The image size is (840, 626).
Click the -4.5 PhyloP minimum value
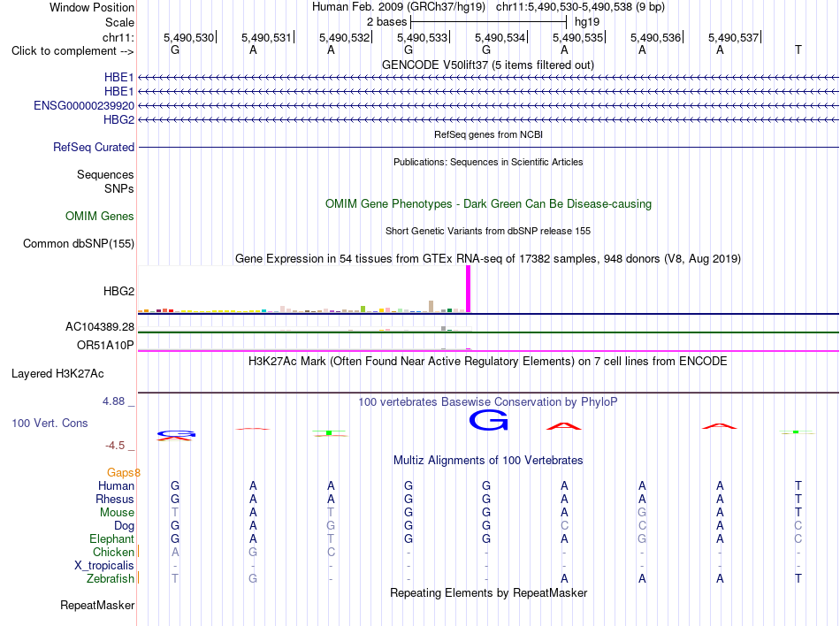pos(115,446)
